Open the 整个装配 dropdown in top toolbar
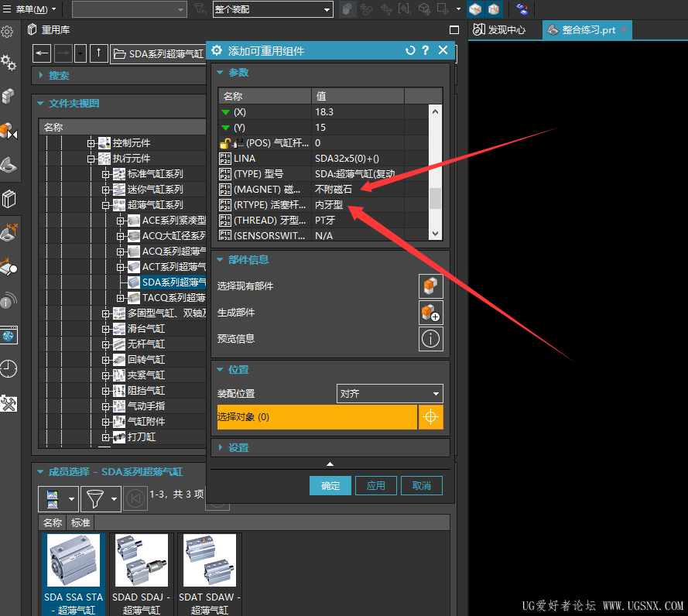 273,9
